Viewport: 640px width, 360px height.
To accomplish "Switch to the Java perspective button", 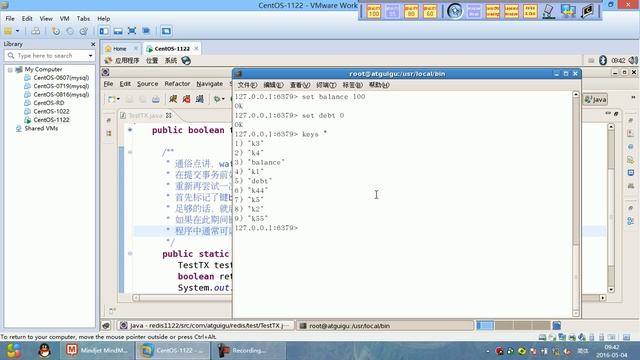I will 596,99.
